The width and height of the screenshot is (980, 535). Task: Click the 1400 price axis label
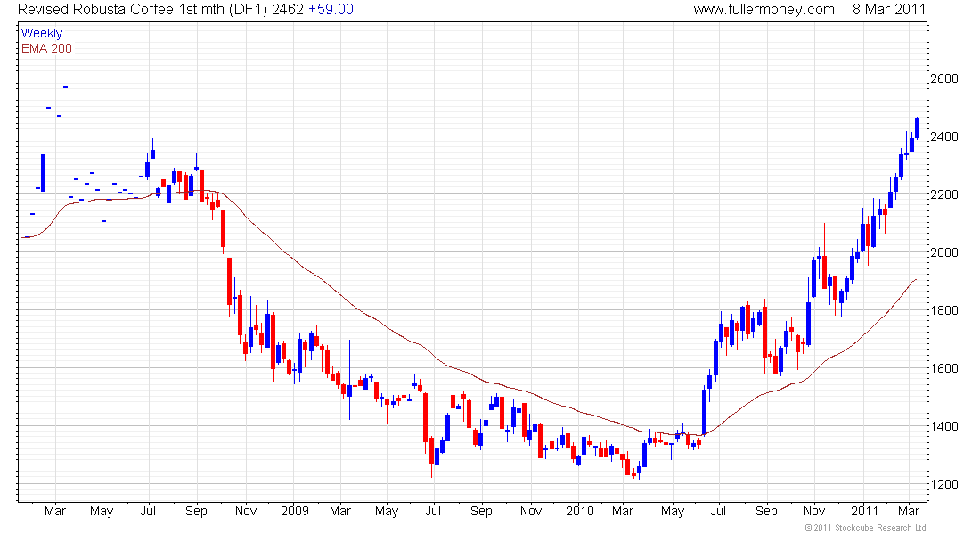944,426
